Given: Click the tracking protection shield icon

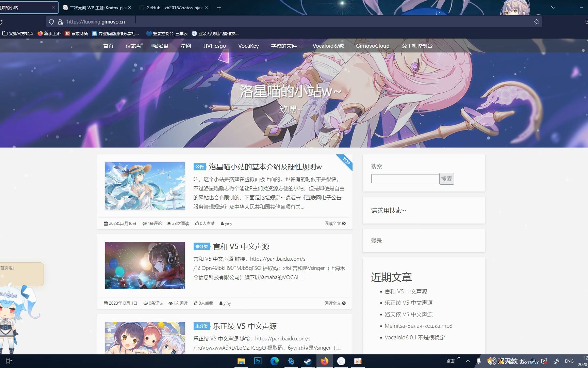Looking at the screenshot, I should (51, 22).
